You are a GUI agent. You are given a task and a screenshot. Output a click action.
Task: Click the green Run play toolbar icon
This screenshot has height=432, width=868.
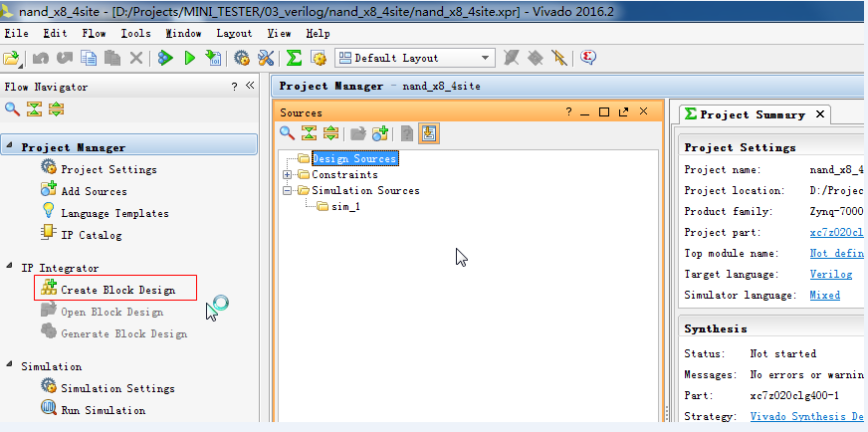coord(189,59)
